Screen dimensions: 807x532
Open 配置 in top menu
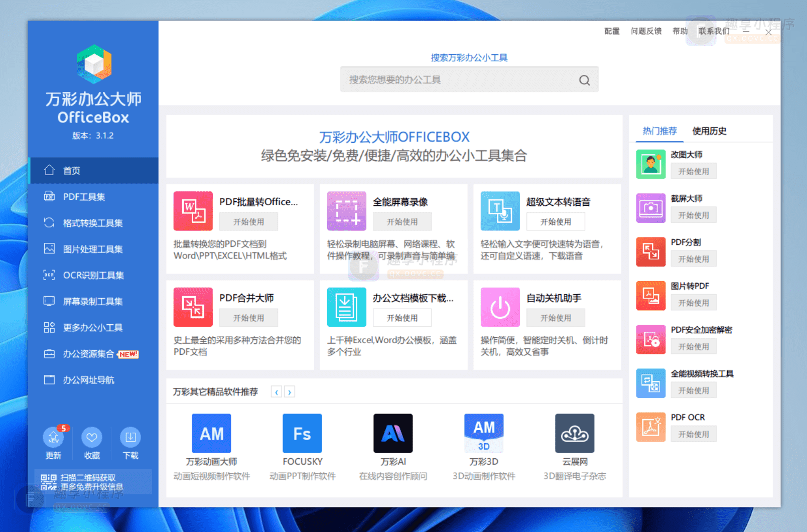pyautogui.click(x=612, y=31)
